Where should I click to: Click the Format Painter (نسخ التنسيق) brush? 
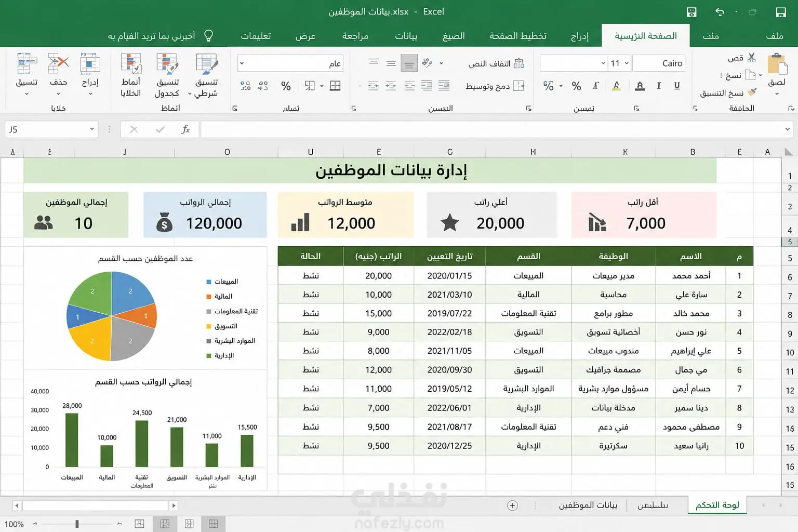coord(751,92)
